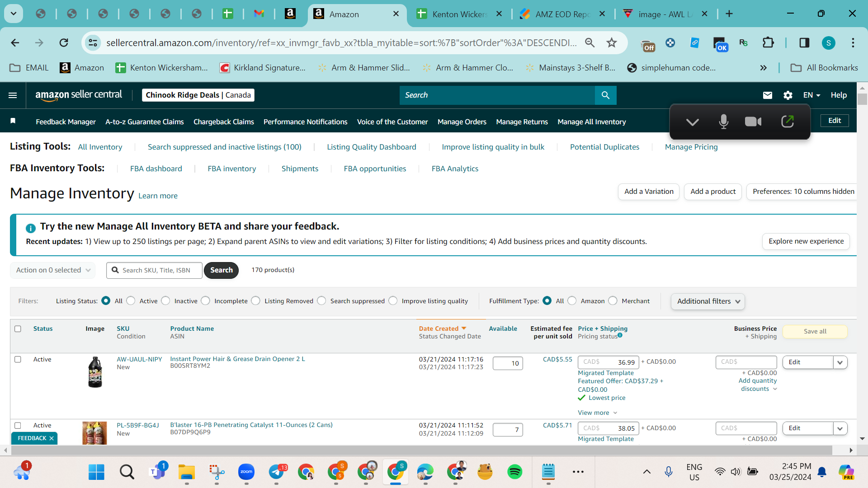The image size is (868, 488).
Task: Open the Chrome side panel icon
Action: pyautogui.click(x=804, y=43)
